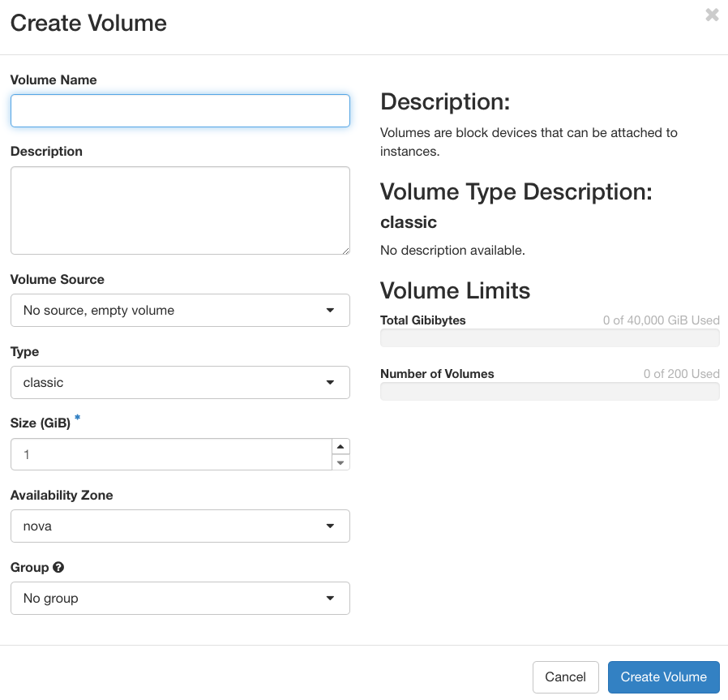Click the bold 'classic' type heading
The image size is (728, 700).
click(409, 222)
